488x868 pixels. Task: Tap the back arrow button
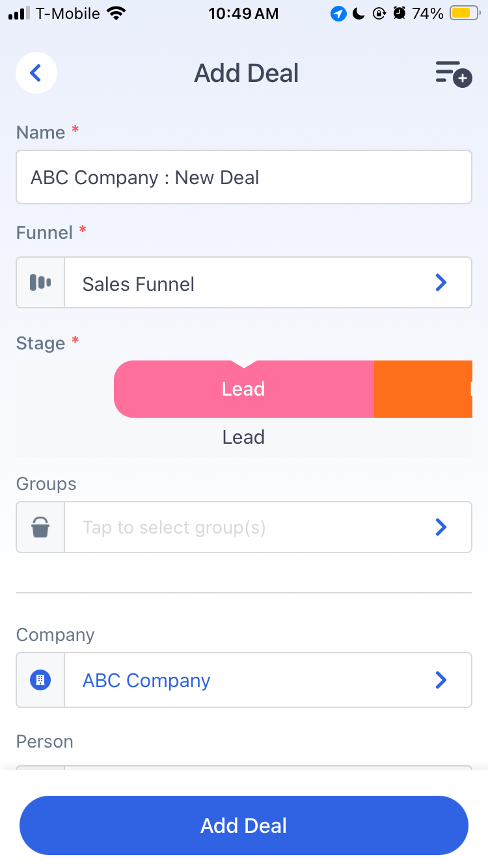pyautogui.click(x=36, y=73)
